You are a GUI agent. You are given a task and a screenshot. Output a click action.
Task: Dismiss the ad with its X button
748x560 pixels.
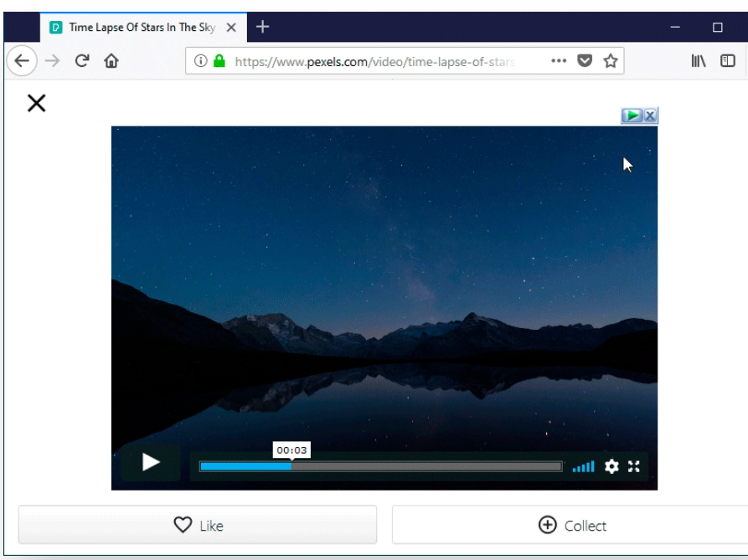click(650, 116)
